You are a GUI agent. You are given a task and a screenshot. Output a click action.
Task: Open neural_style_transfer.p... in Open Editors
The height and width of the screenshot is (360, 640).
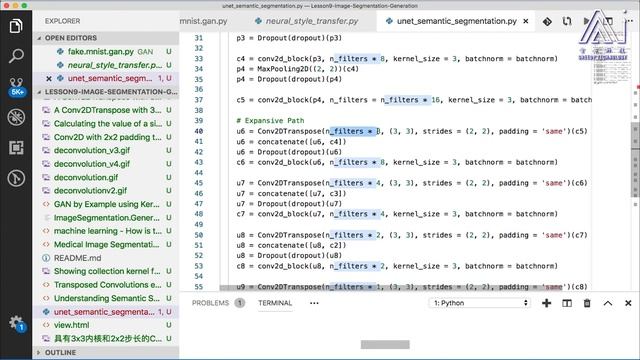pyautogui.click(x=106, y=65)
